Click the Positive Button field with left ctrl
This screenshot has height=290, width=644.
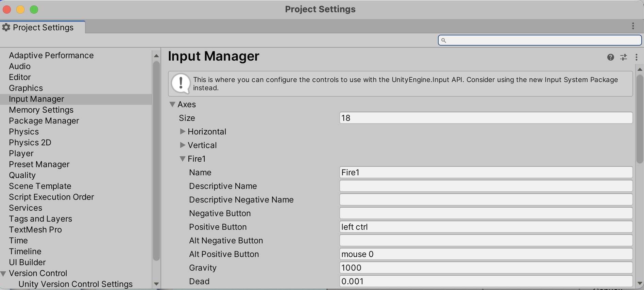pyautogui.click(x=486, y=227)
